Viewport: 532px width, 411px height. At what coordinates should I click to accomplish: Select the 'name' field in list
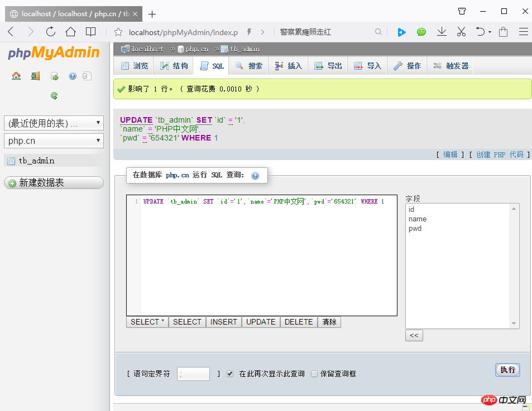(x=418, y=219)
